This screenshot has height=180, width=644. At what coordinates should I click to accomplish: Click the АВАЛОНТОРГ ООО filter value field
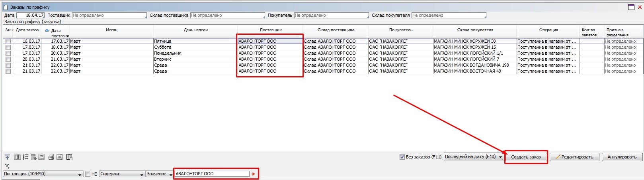(212, 174)
